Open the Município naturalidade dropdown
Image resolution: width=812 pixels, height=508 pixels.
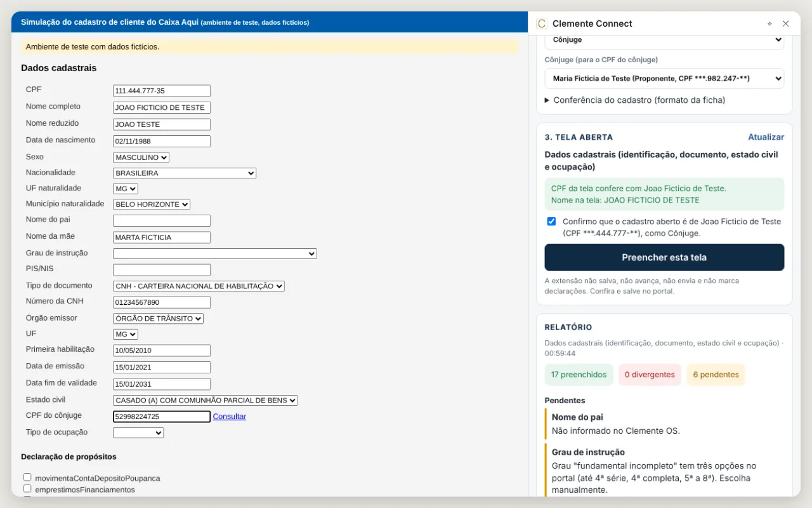(x=152, y=204)
